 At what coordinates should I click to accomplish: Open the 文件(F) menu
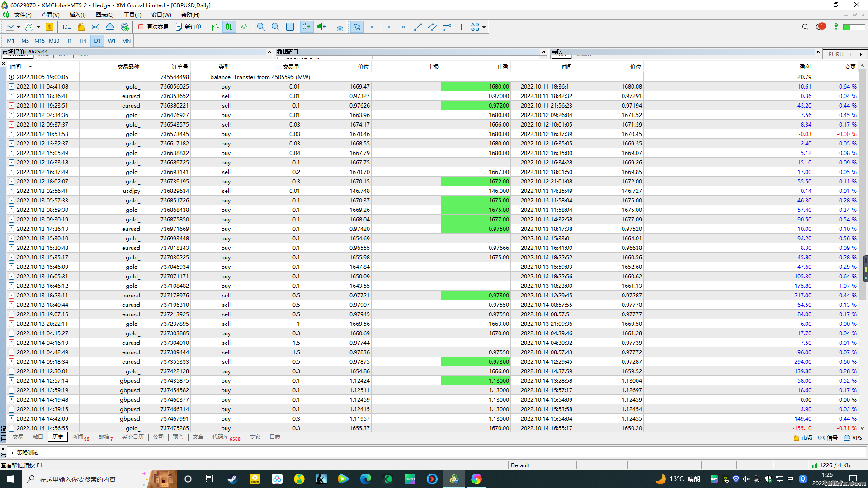pos(23,14)
